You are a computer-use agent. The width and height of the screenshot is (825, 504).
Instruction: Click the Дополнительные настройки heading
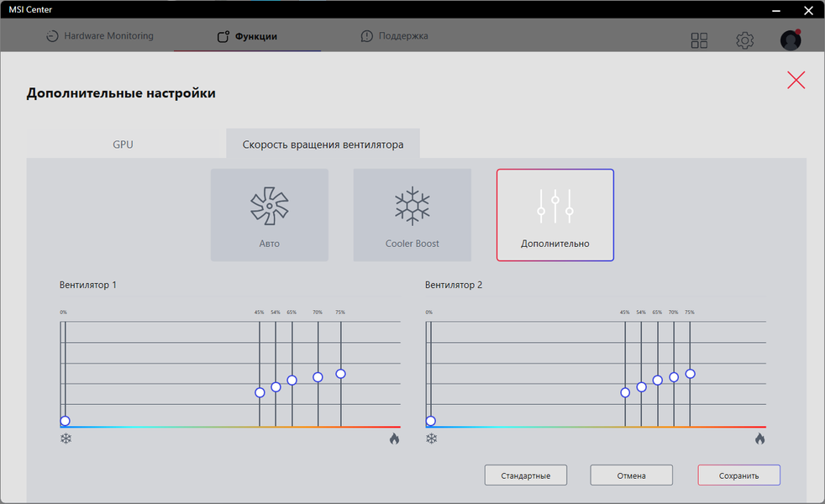click(x=121, y=93)
